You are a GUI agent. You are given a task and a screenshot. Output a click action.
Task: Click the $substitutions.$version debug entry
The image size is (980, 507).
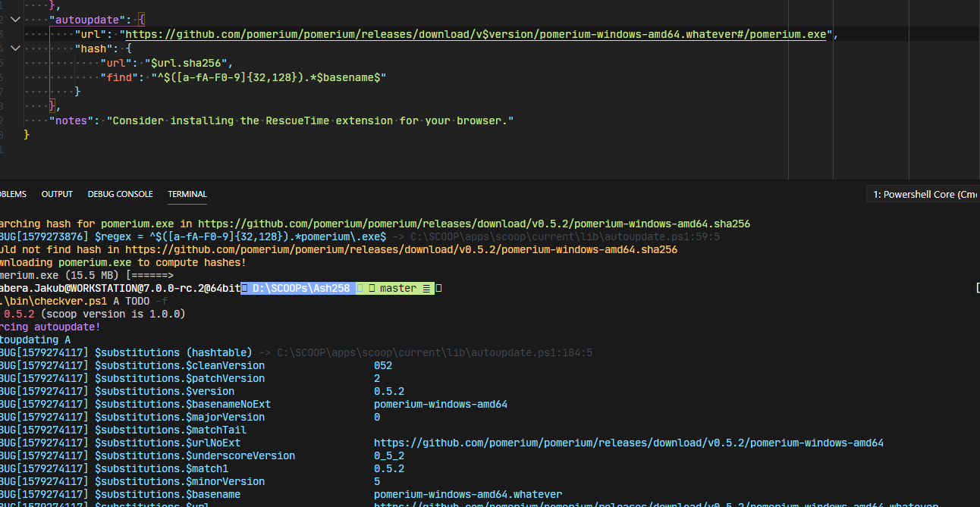[x=166, y=391]
